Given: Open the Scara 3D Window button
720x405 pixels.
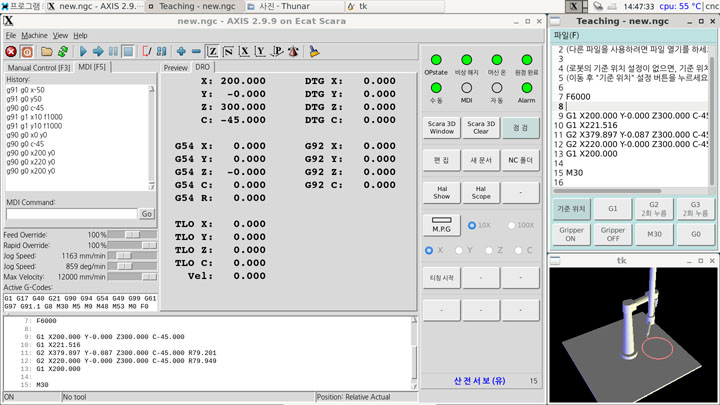Looking at the screenshot, I should click(x=441, y=127).
